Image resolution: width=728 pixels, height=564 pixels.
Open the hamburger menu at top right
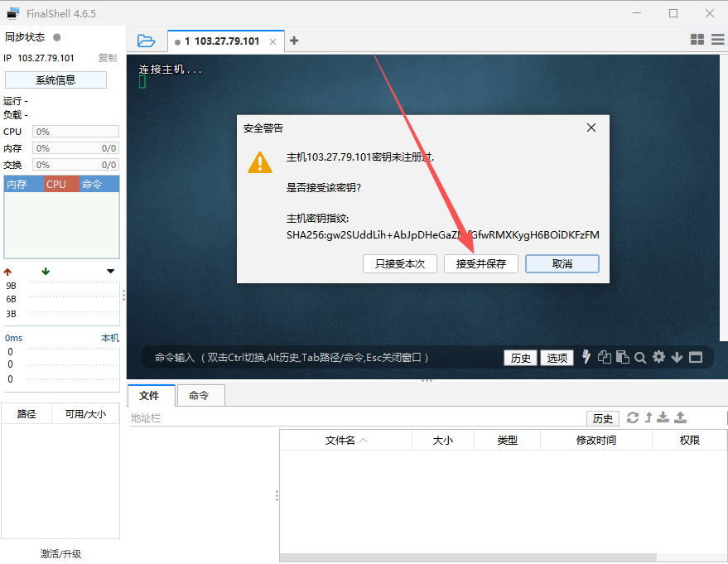716,40
